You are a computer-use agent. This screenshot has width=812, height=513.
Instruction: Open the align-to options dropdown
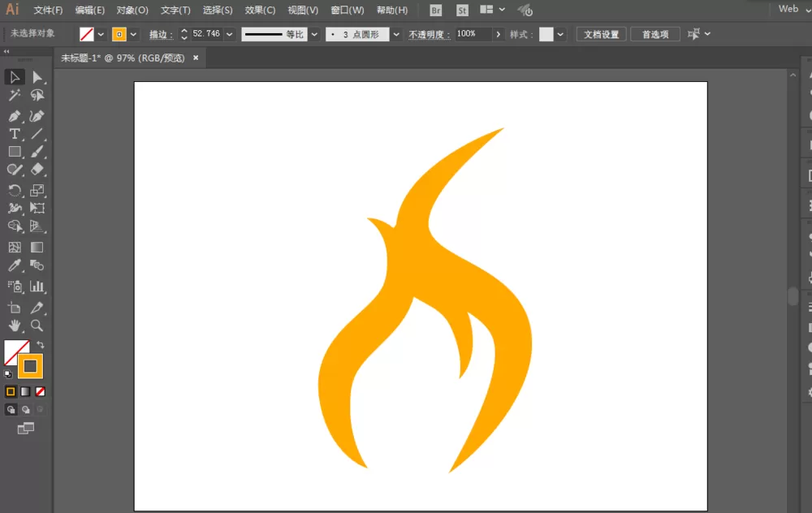(707, 34)
